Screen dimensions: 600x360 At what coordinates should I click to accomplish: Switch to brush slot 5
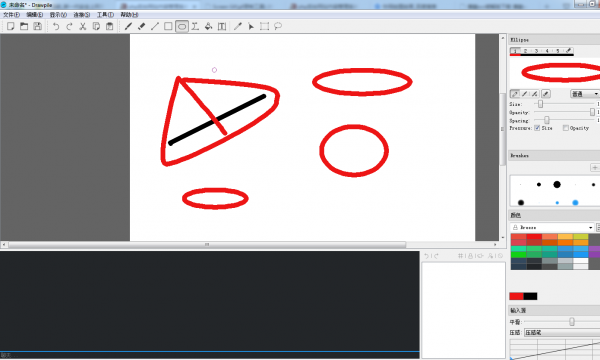558,50
